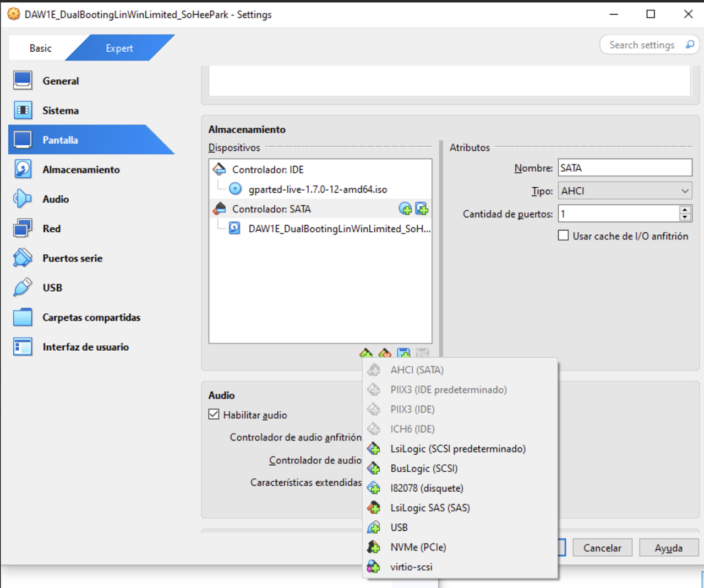Click the icon beside BusLogic (SCSI)
704x588 pixels.
tap(374, 469)
